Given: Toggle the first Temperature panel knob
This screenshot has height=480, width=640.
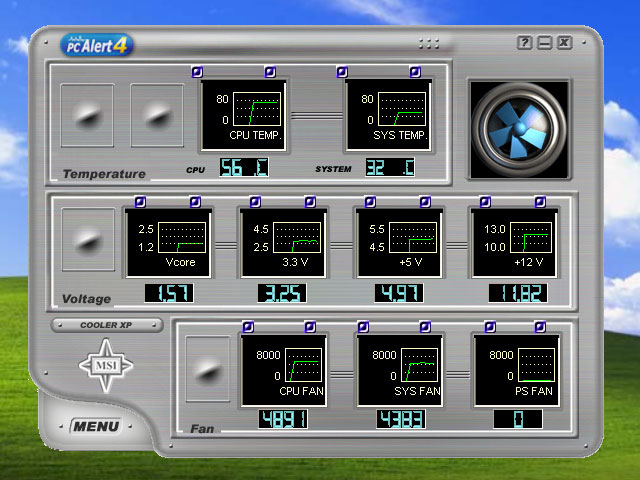Looking at the screenshot, I should coord(87,116).
